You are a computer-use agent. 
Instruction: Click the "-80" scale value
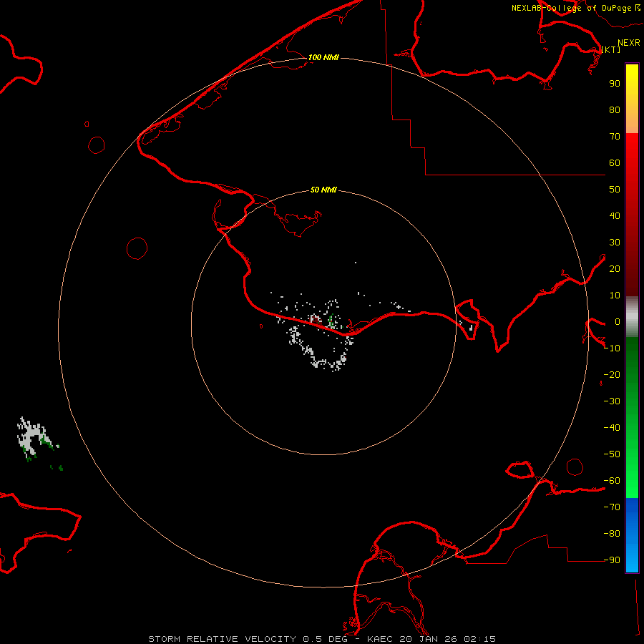click(x=612, y=534)
